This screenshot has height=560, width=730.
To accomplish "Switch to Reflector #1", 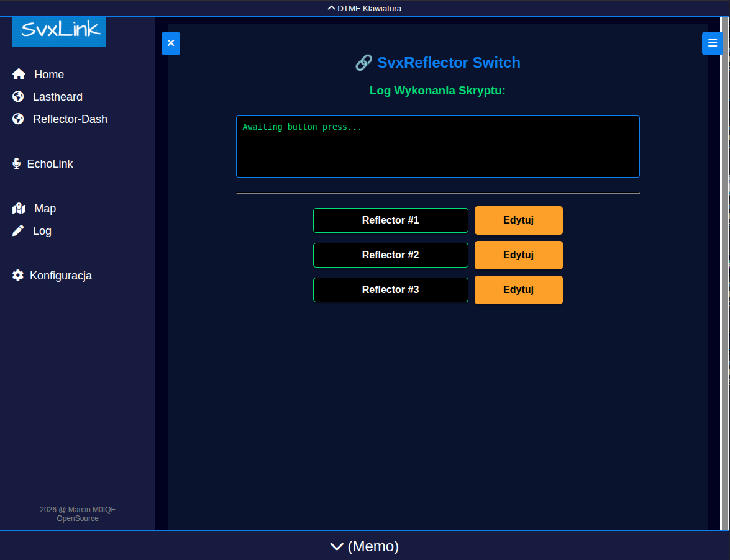I will [390, 220].
